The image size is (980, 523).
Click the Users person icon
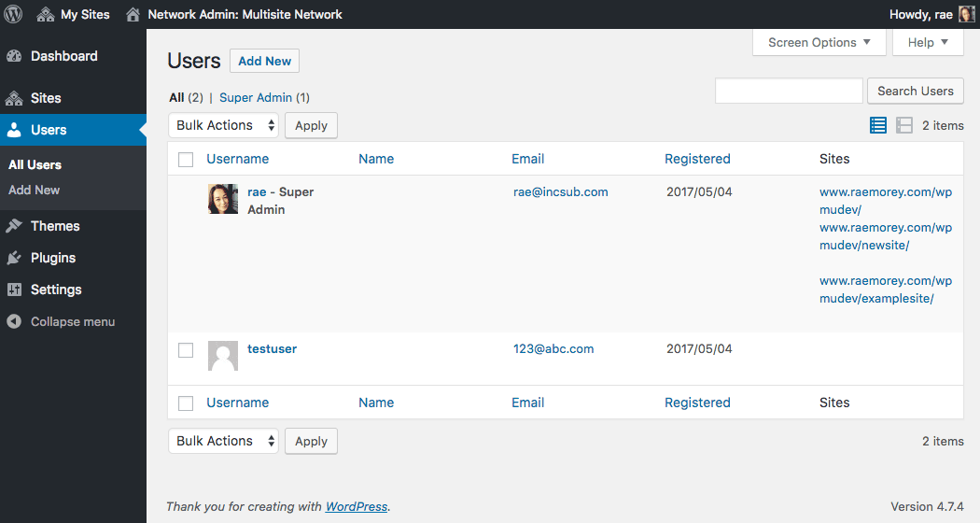(14, 130)
